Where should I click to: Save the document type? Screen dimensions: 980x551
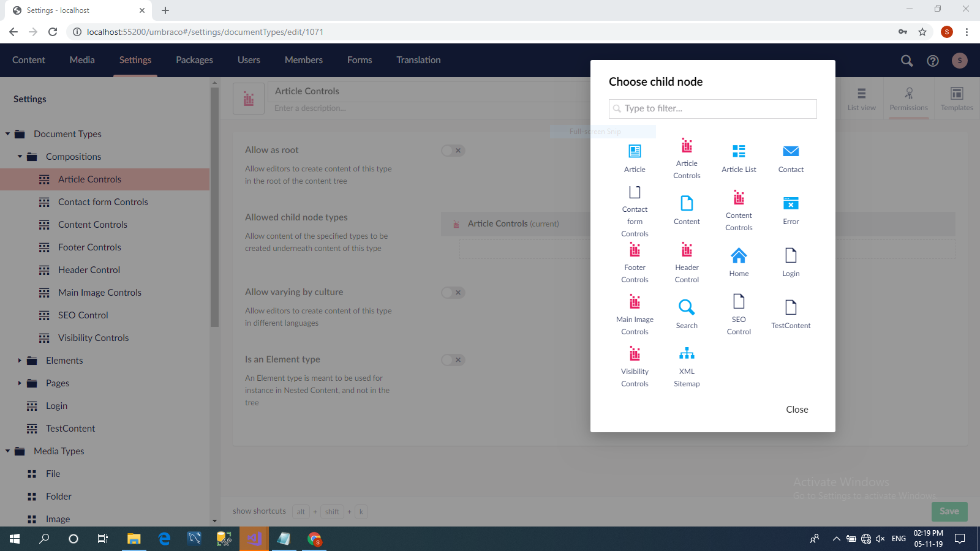pos(949,511)
